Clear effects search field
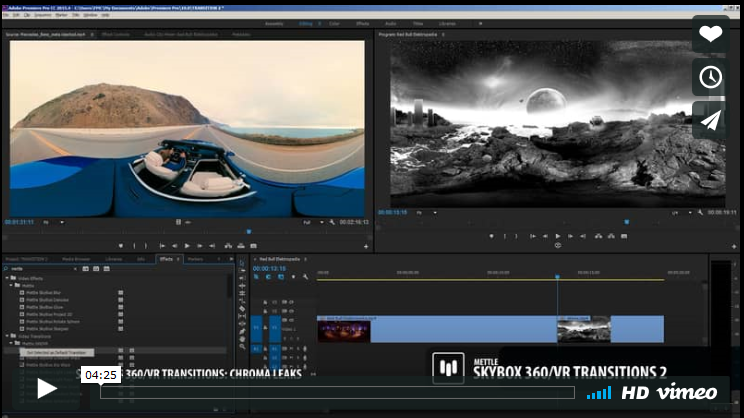The height and width of the screenshot is (418, 744). [x=75, y=269]
